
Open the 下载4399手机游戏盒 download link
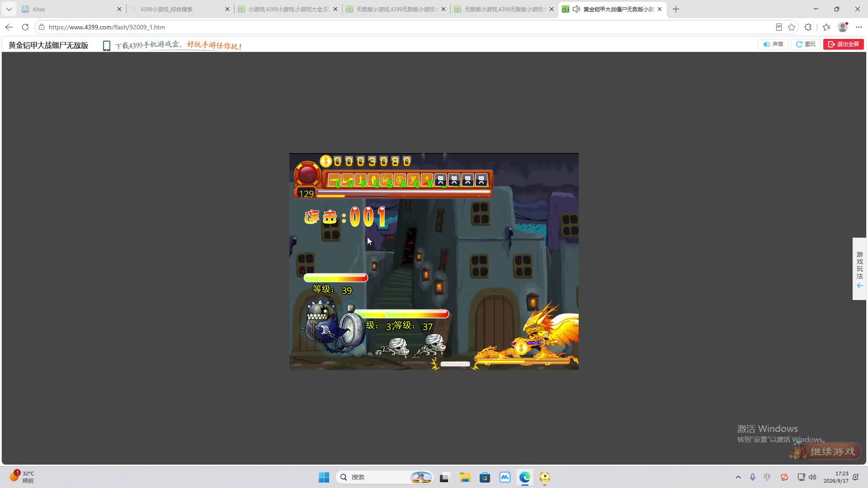pos(178,45)
